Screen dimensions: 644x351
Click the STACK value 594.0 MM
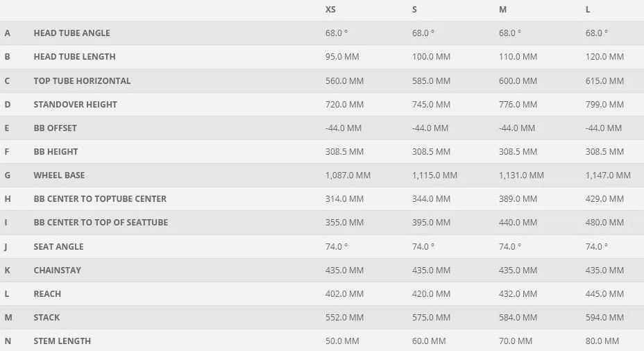604,317
